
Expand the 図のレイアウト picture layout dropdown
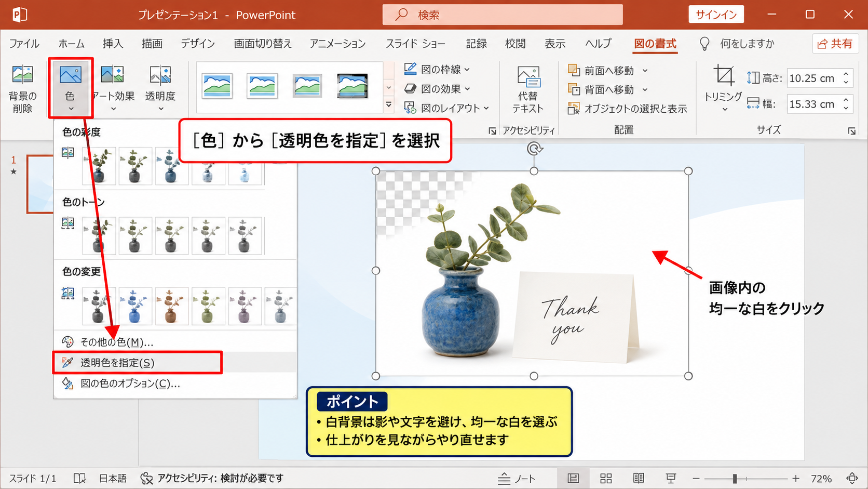(486, 108)
